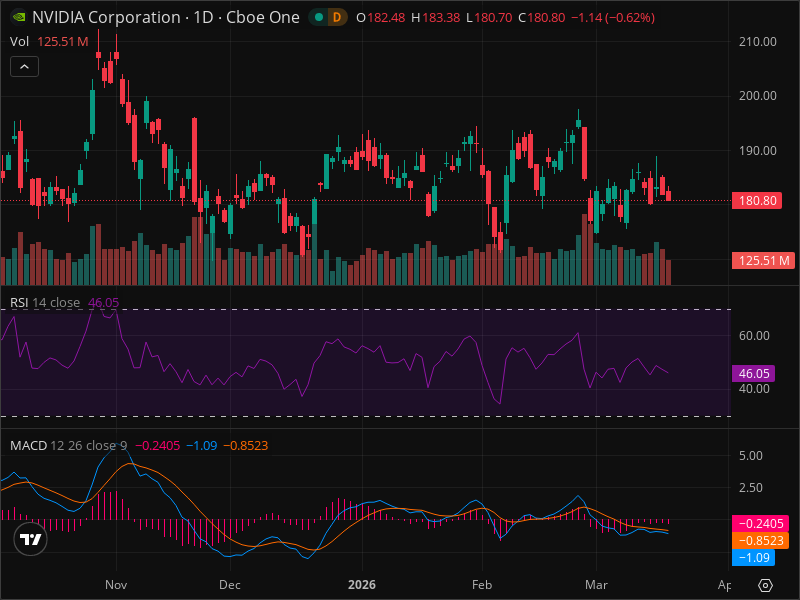Click the change value −1.14 (−0.62%)
This screenshot has width=800, height=600.
coord(613,17)
